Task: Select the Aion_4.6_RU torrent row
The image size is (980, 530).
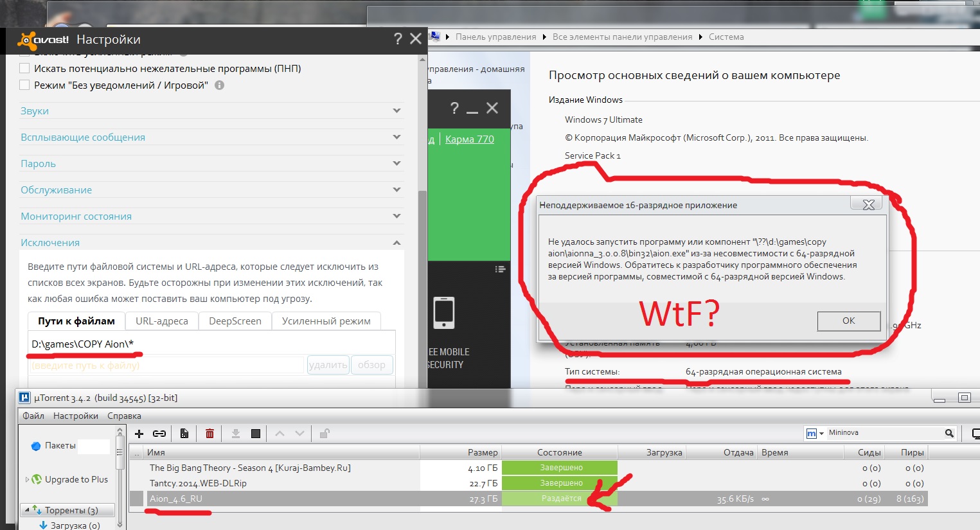Action: click(530, 499)
